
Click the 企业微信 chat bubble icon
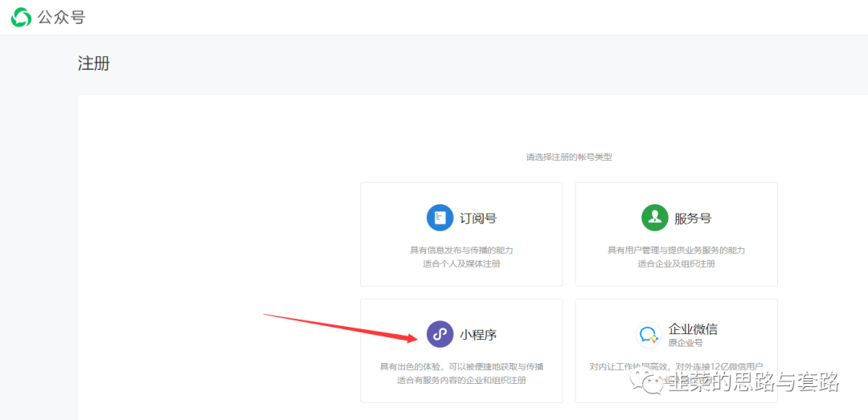(x=649, y=335)
